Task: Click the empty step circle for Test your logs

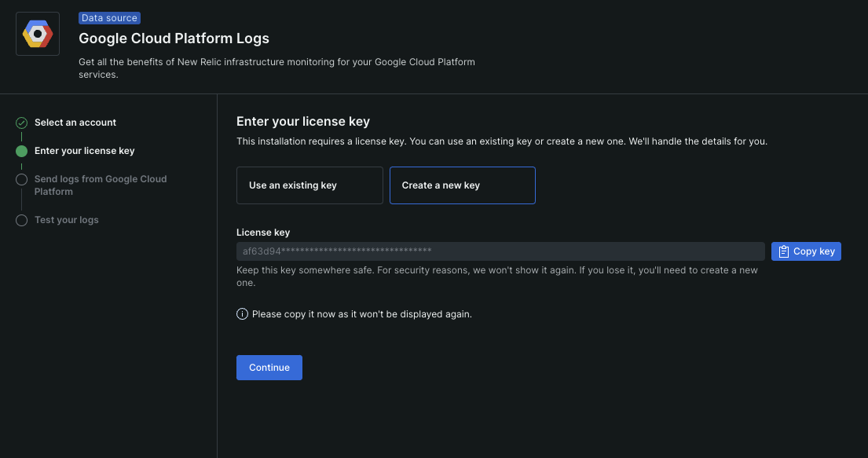Action: tap(21, 221)
